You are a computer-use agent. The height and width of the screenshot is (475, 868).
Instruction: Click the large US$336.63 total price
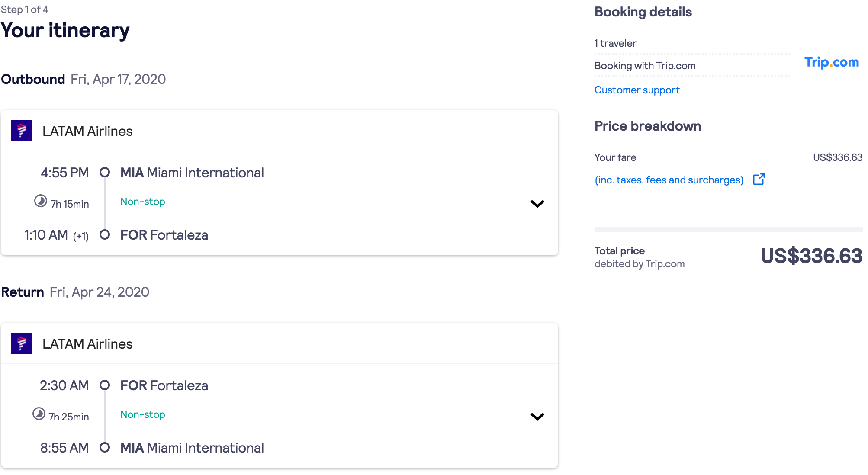pyautogui.click(x=811, y=256)
